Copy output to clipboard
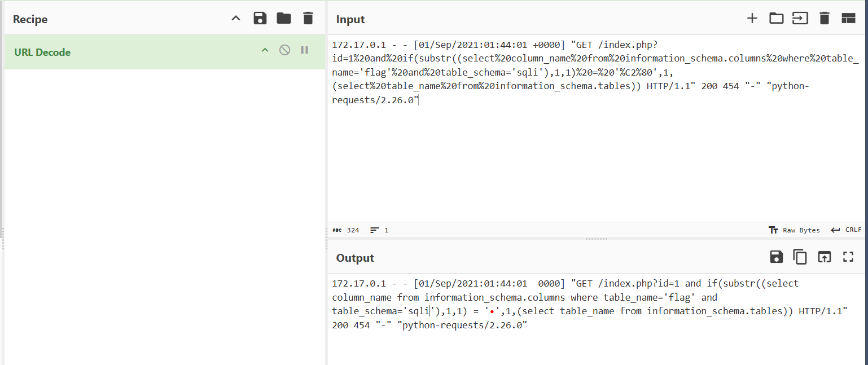868x365 pixels. point(800,257)
